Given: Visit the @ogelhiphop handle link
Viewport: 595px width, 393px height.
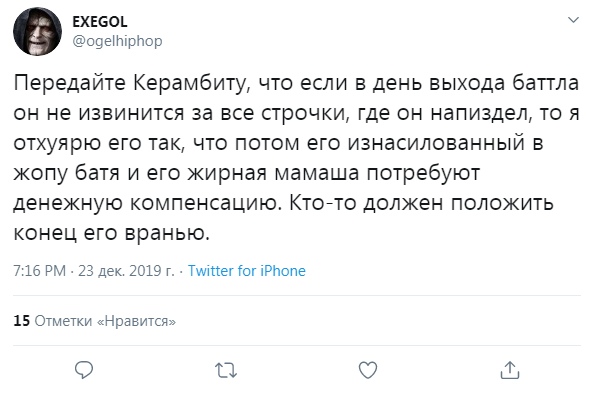Looking at the screenshot, I should [x=117, y=41].
